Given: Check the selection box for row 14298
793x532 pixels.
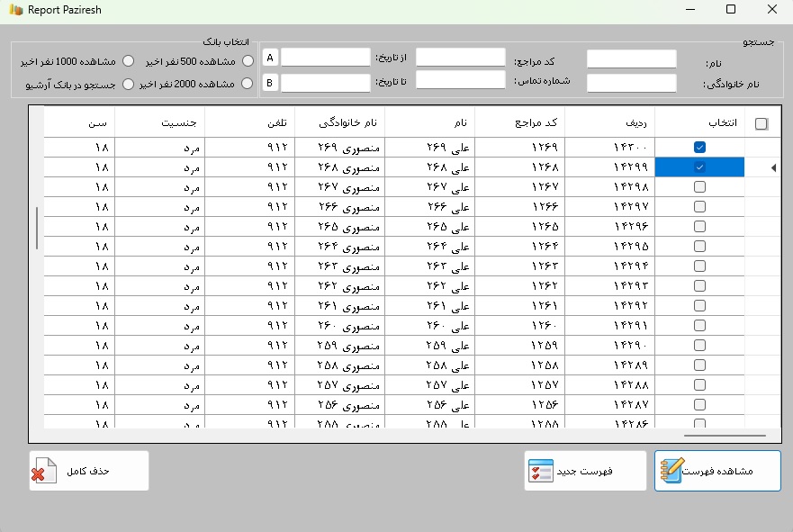Looking at the screenshot, I should 699,186.
